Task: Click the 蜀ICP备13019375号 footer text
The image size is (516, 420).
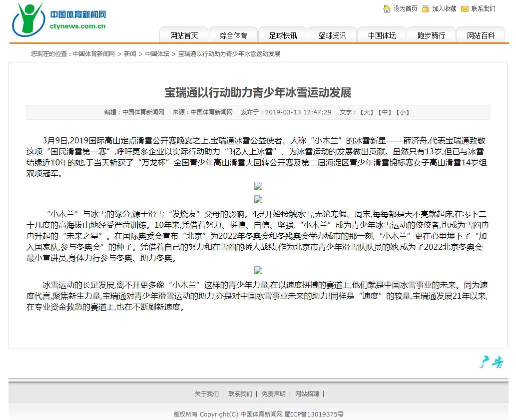Action: (x=314, y=414)
